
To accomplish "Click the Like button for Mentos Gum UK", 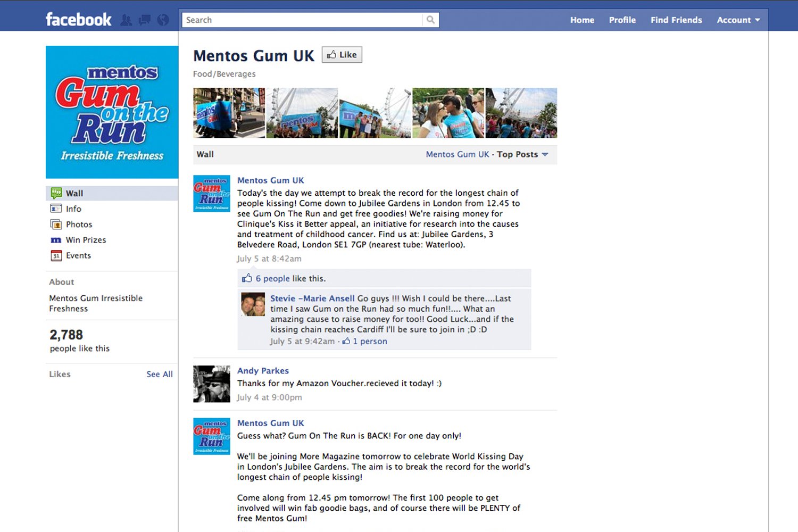I will (x=342, y=55).
